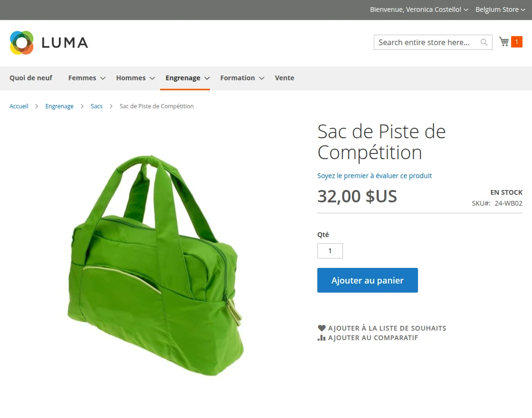532x418 pixels.
Task: Expand the Hommes menu chevron
Action: point(152,78)
